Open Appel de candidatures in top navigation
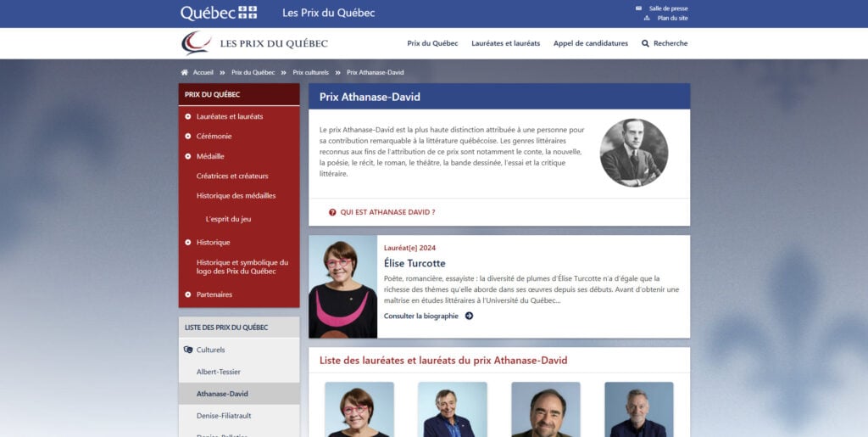Image resolution: width=868 pixels, height=437 pixels. pyautogui.click(x=591, y=43)
